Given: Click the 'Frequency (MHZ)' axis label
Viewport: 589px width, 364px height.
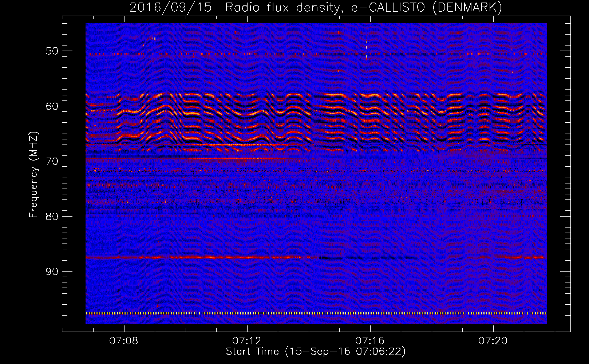Looking at the screenshot, I should (33, 175).
